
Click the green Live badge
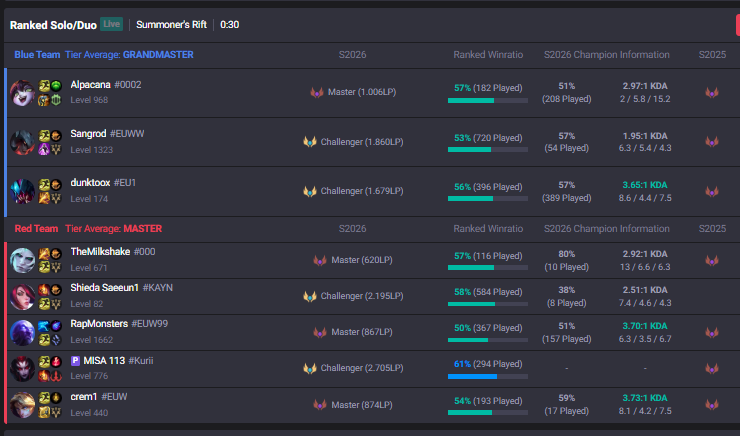[111, 24]
